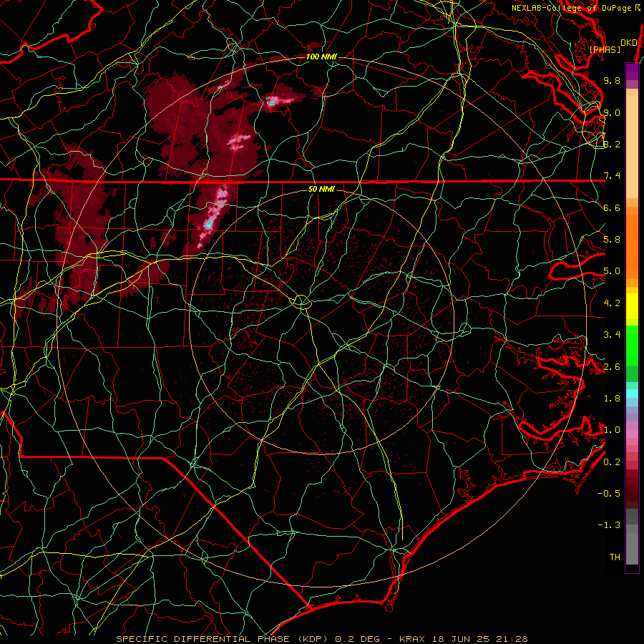
Task: Click the TH threshold label
Action: click(x=615, y=557)
